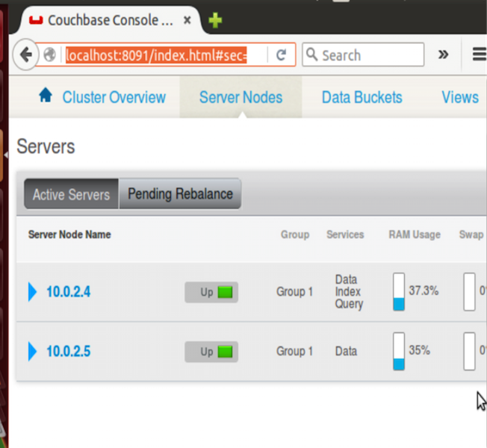Click the swap usage bar for 10.0.2.5
This screenshot has width=487, height=448.
coord(469,352)
